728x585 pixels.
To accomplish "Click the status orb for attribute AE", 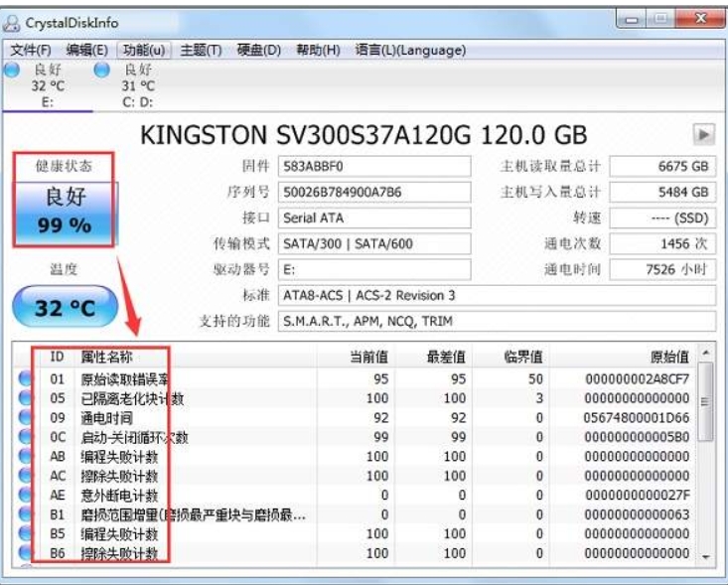I will pyautogui.click(x=26, y=495).
